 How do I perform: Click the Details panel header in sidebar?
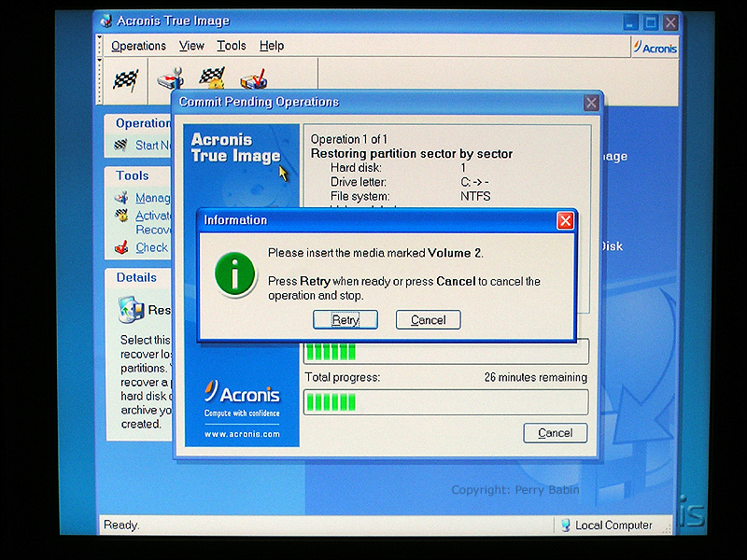click(136, 277)
